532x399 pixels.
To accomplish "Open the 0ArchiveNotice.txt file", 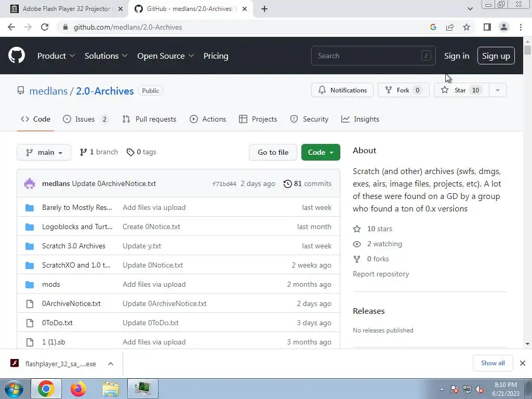I will (71, 303).
